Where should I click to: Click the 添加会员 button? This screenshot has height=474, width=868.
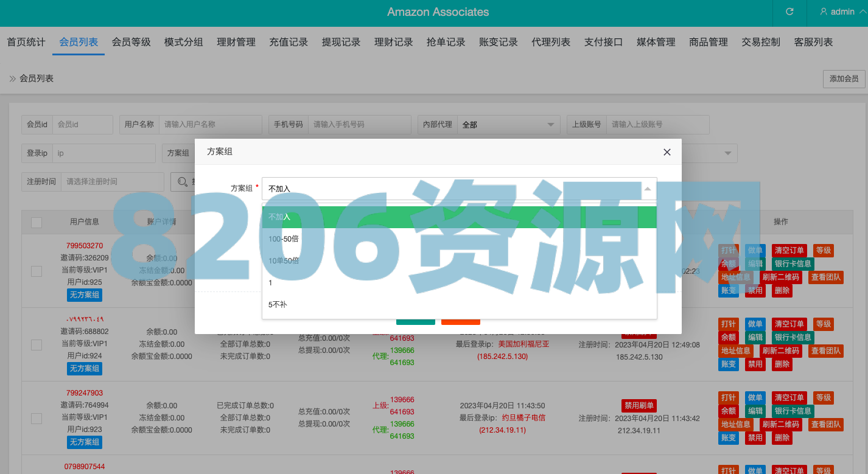(x=844, y=78)
